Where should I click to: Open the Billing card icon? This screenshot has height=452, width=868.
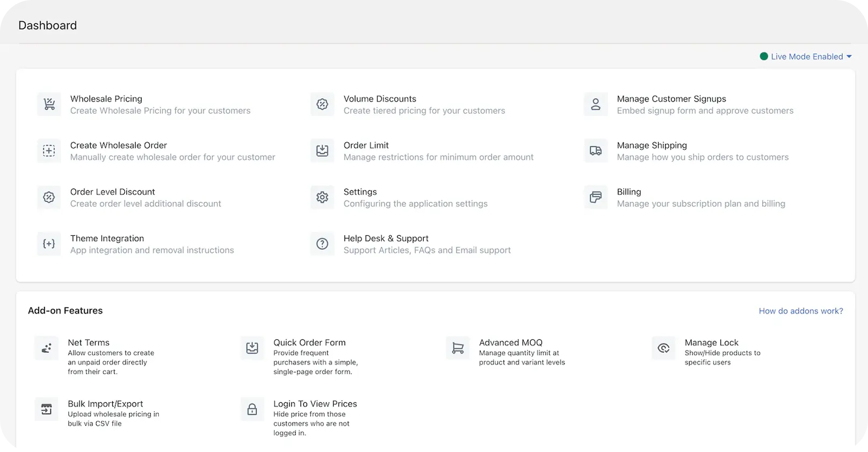coord(596,198)
